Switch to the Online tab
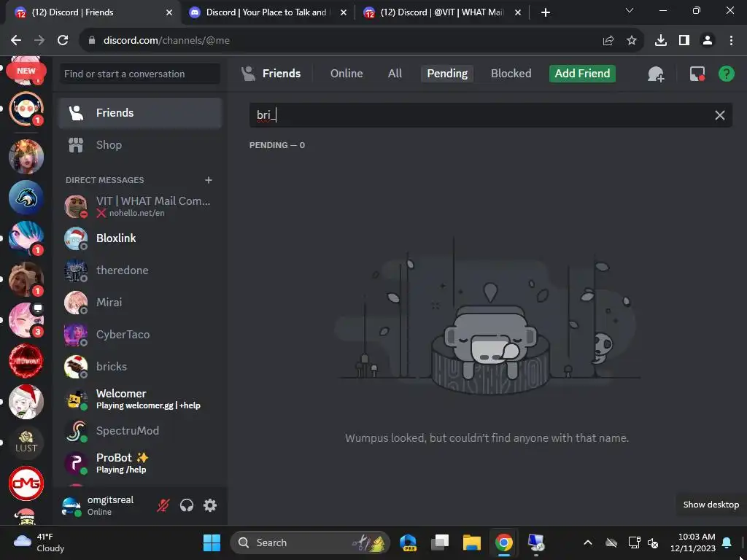This screenshot has width=747, height=560. 347,74
